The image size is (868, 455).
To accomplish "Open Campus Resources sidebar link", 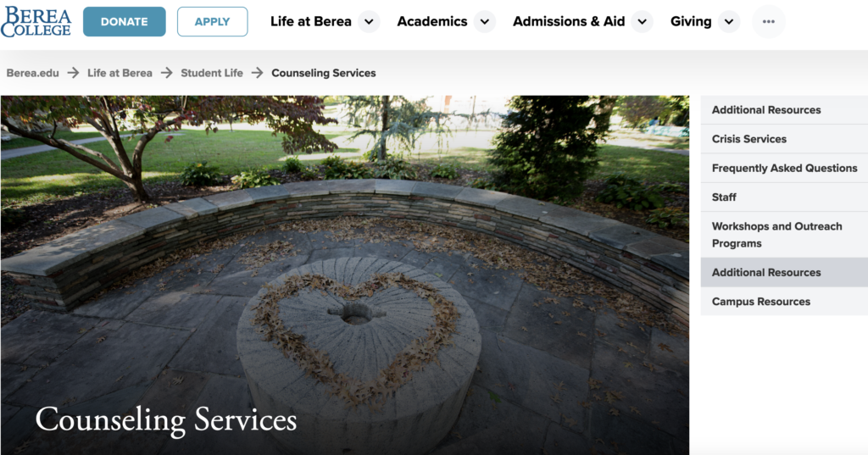I will tap(784, 302).
